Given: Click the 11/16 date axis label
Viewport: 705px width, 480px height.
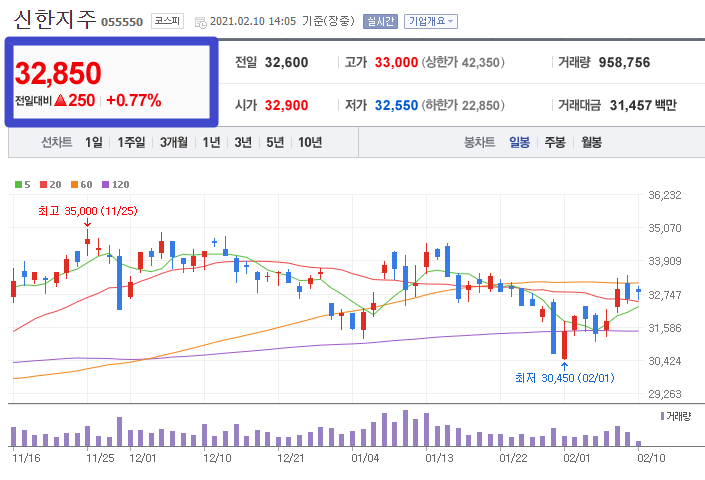Looking at the screenshot, I should coord(26,458).
